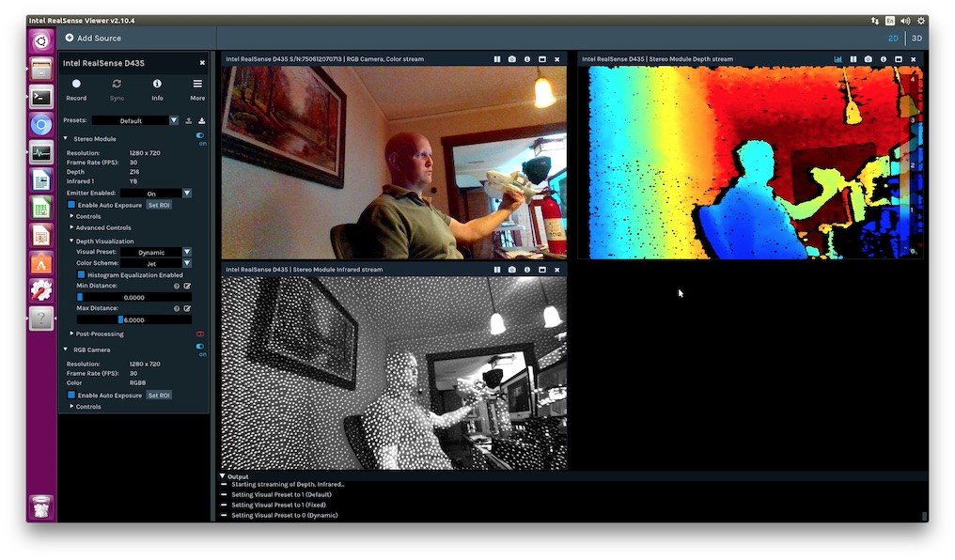The image size is (955, 560).
Task: Switch to 2D view
Action: (x=893, y=39)
